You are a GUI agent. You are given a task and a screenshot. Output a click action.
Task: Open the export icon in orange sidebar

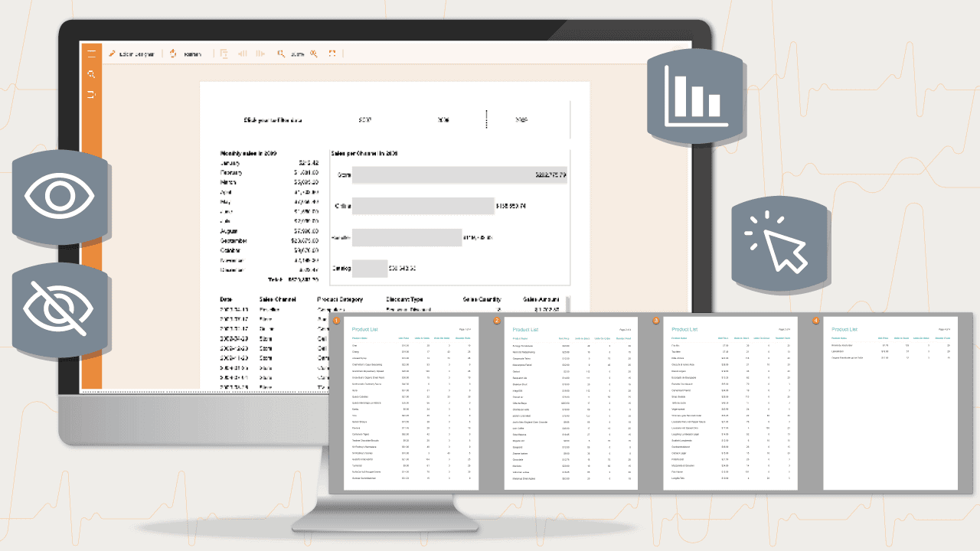(91, 94)
